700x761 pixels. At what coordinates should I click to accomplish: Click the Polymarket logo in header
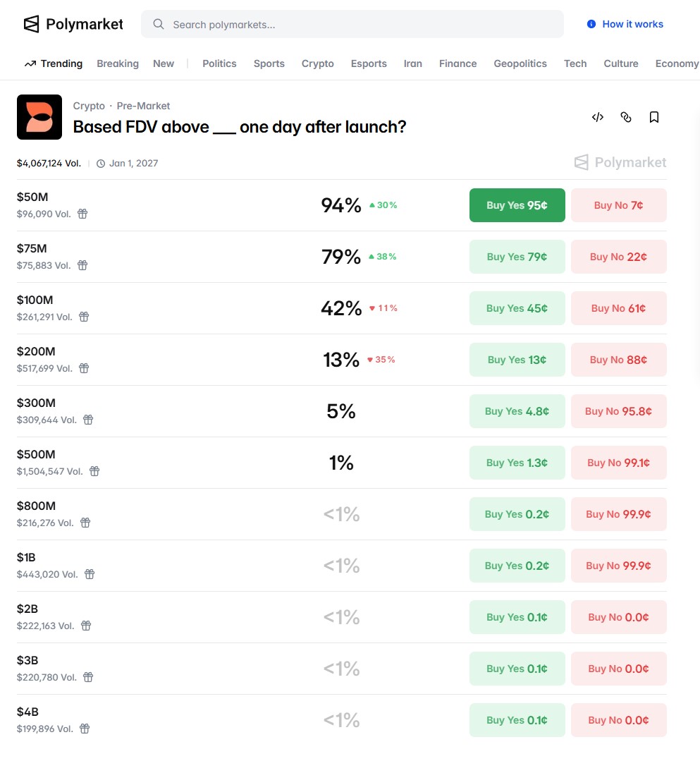[x=73, y=25]
